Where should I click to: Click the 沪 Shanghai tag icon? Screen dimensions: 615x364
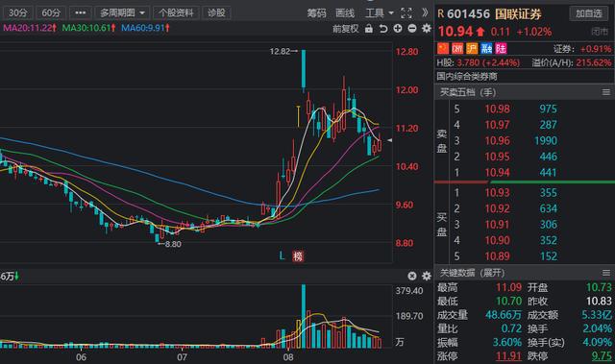(x=472, y=49)
